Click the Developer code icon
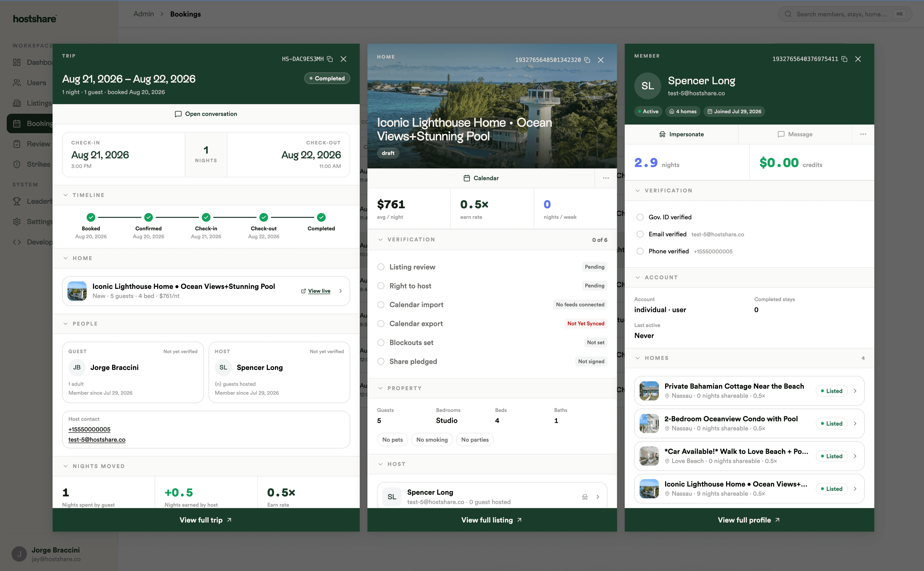 (17, 242)
